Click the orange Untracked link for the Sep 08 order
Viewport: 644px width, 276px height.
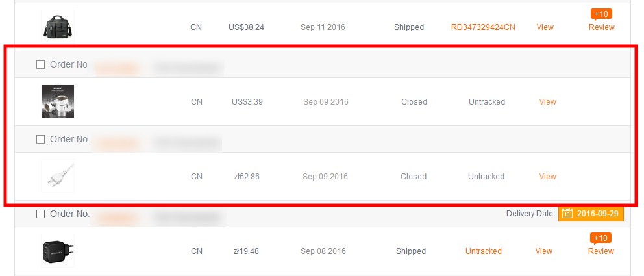(483, 251)
